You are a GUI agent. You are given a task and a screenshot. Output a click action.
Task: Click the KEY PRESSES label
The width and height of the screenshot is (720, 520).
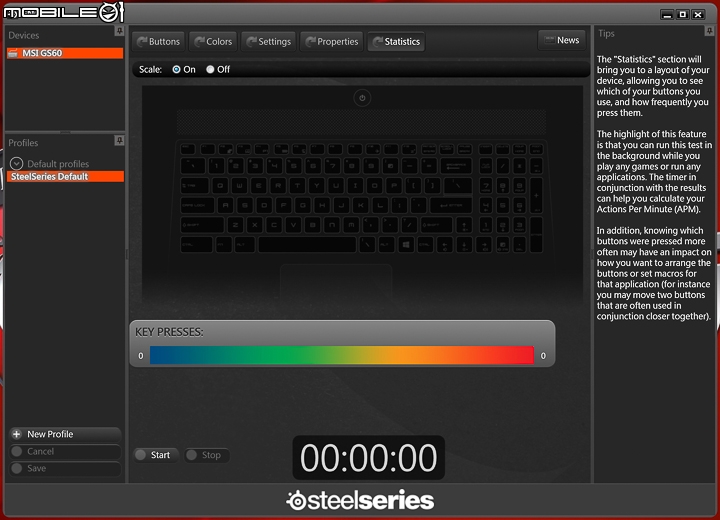click(x=169, y=332)
